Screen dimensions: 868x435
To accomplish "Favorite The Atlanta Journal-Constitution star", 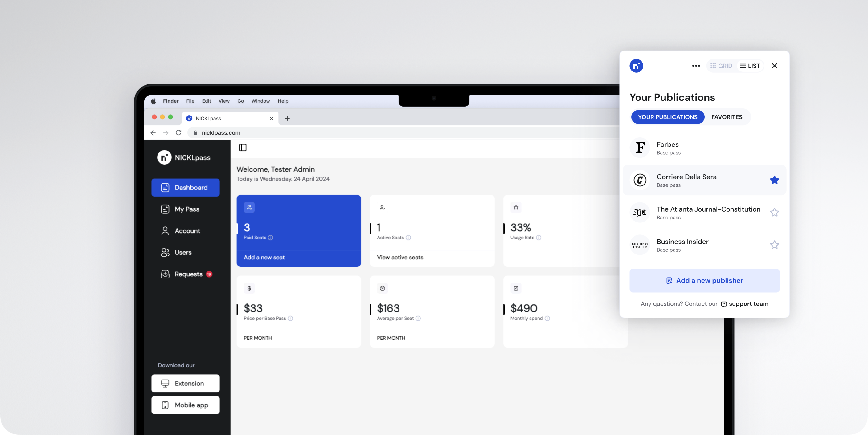I will coord(774,213).
